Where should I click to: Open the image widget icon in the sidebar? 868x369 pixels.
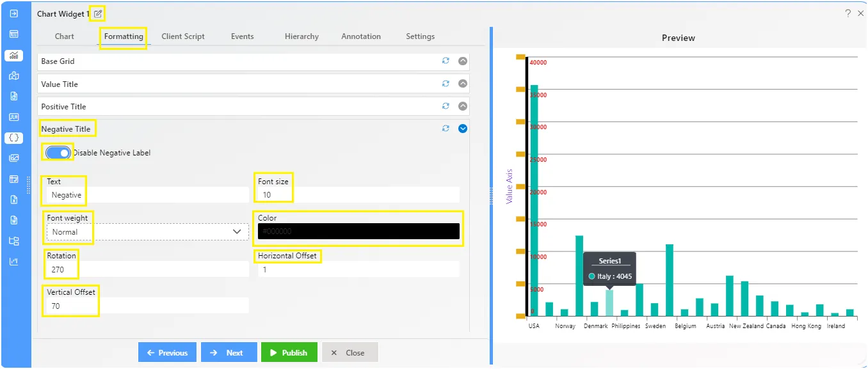14,159
